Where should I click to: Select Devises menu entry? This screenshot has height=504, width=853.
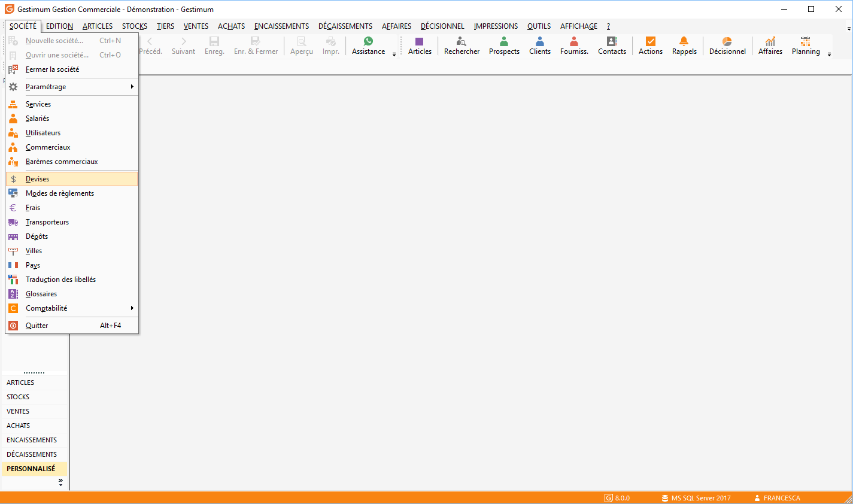72,179
